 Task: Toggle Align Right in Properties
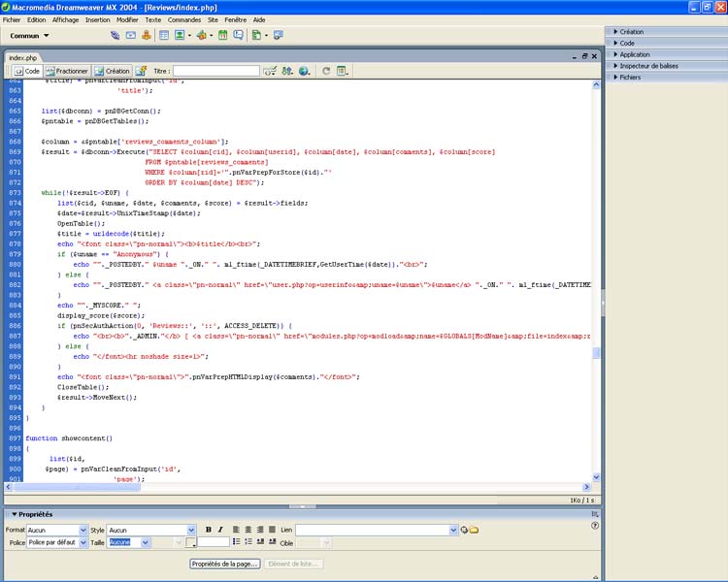[260, 530]
